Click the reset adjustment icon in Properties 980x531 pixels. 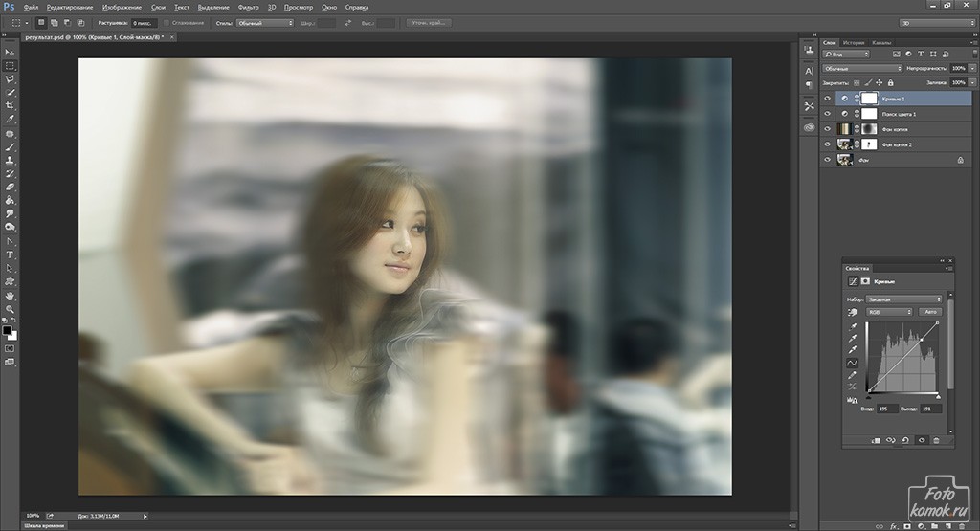tap(905, 440)
